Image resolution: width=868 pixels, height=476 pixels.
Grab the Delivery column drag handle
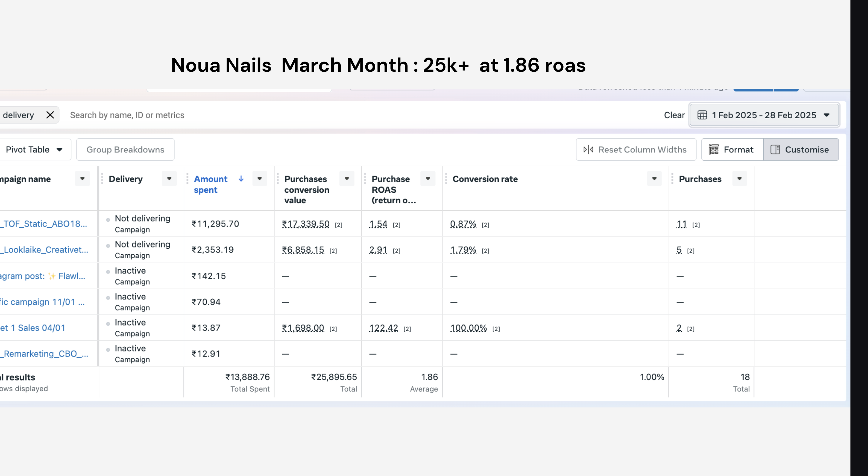[102, 179]
